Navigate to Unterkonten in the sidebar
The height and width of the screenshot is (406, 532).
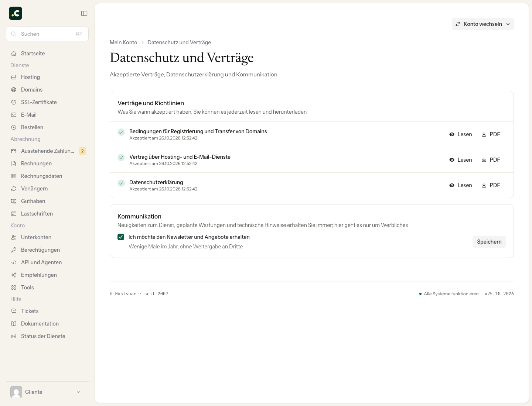pos(47,237)
